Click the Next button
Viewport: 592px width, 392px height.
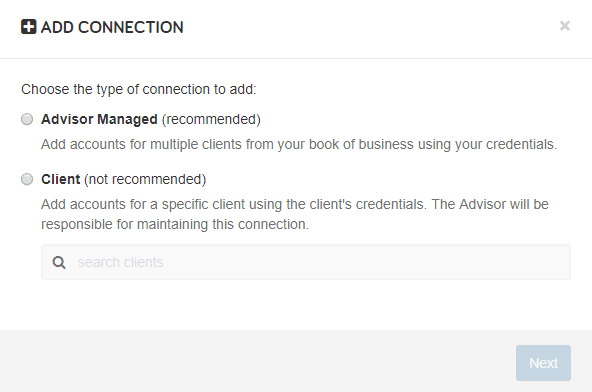click(543, 363)
